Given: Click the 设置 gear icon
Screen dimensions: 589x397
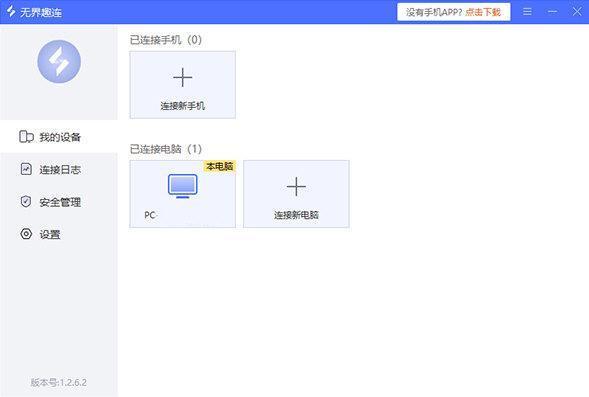Looking at the screenshot, I should point(26,234).
